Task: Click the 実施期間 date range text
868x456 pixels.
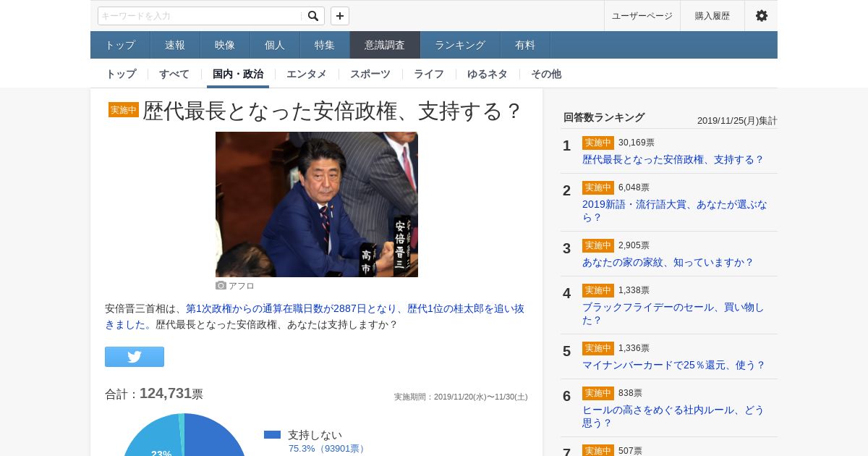Action: coord(461,397)
